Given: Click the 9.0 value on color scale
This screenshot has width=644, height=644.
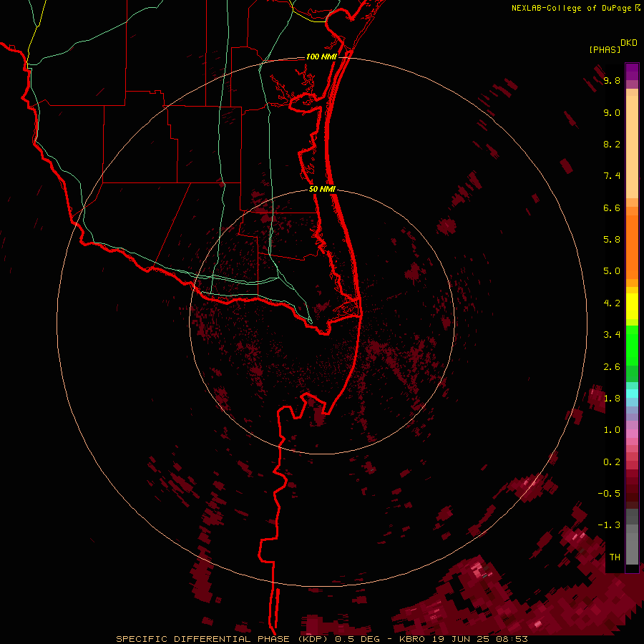Looking at the screenshot, I should pos(612,112).
